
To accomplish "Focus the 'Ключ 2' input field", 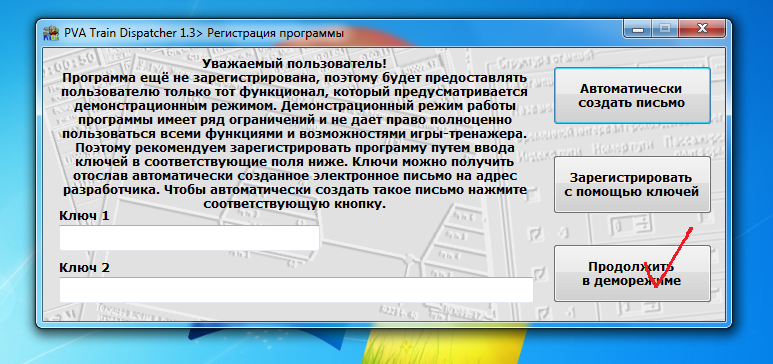I will click(x=296, y=290).
